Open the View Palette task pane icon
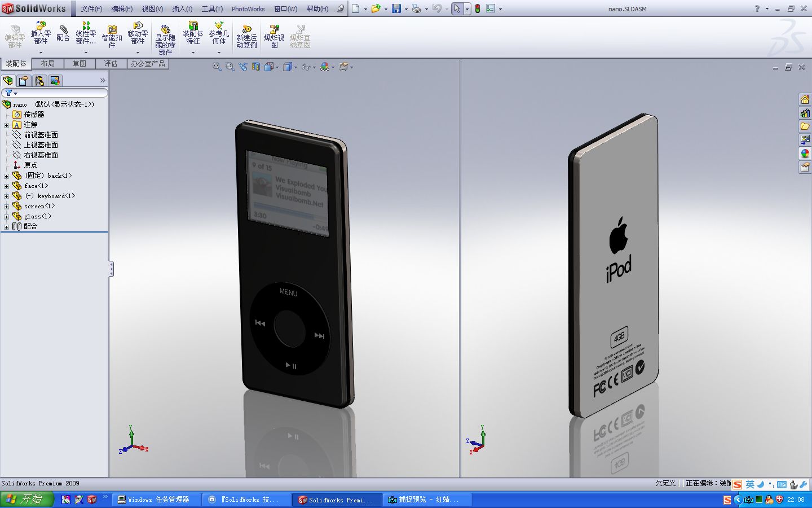Screen dimensions: 812x508 (805, 140)
